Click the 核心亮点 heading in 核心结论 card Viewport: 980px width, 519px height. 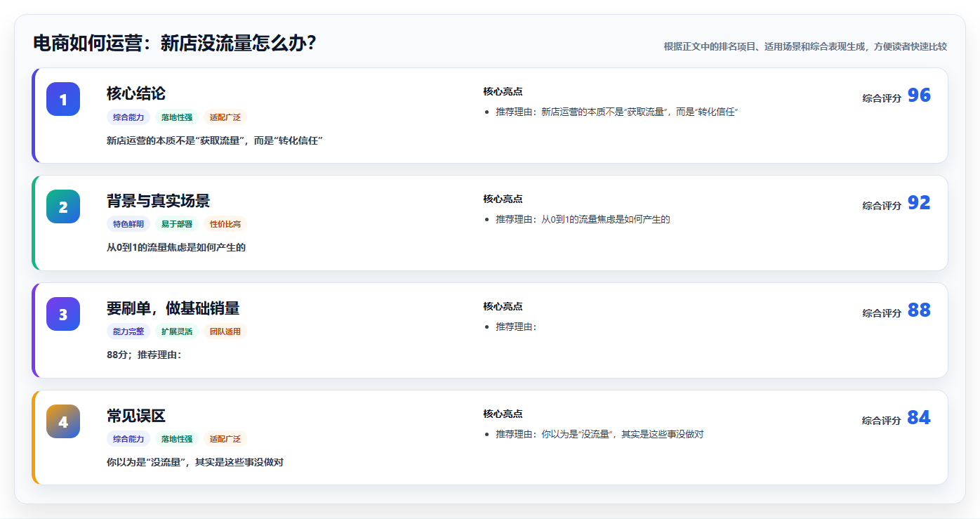(503, 91)
